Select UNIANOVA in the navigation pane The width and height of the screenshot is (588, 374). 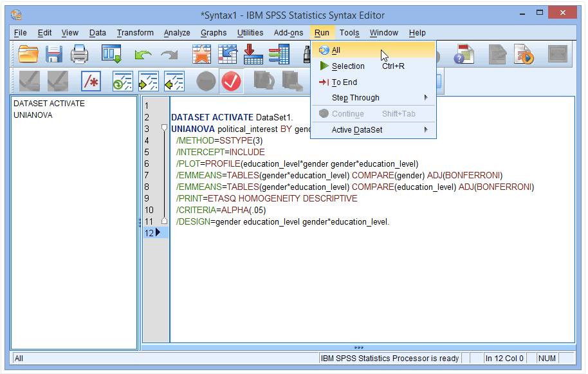click(x=33, y=115)
